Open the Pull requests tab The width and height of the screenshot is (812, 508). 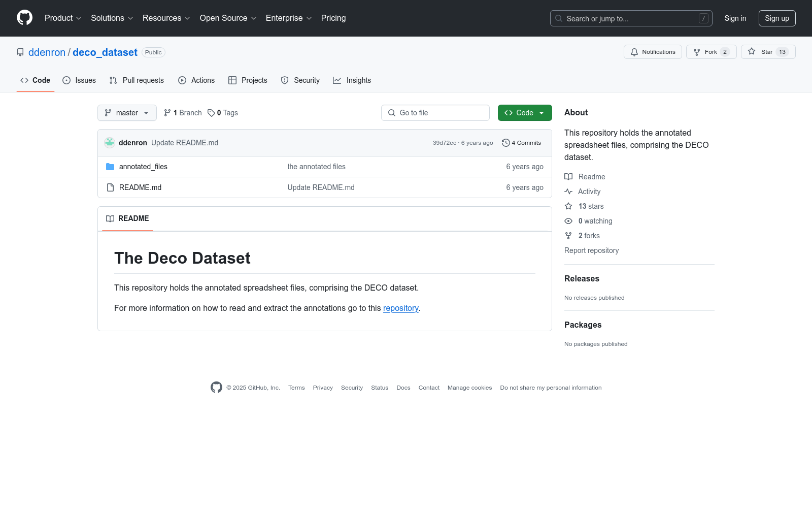click(x=137, y=80)
